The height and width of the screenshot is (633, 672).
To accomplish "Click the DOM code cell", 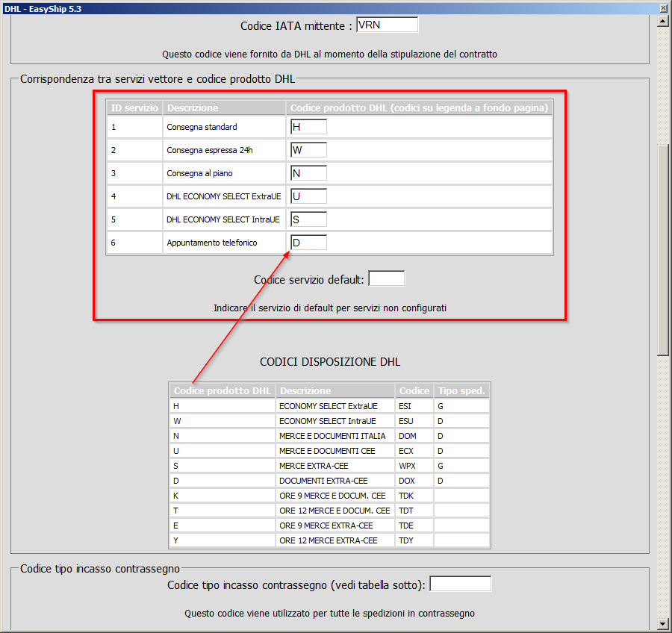I will [x=414, y=436].
